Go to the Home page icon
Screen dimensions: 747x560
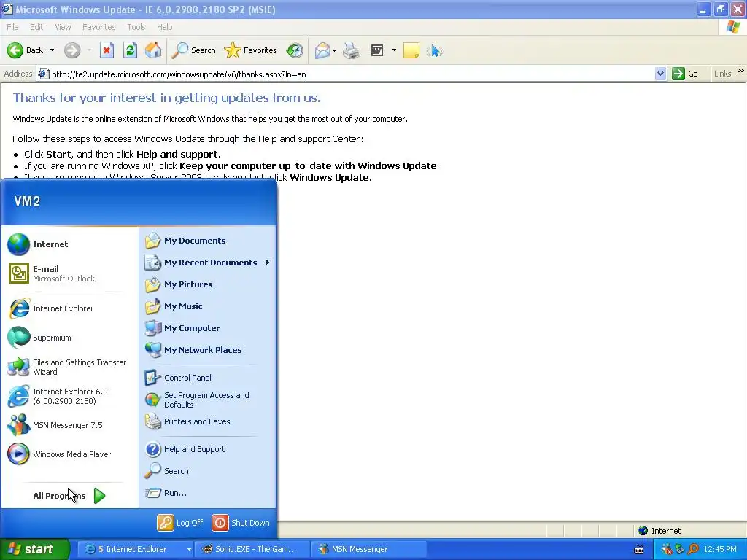(x=153, y=50)
